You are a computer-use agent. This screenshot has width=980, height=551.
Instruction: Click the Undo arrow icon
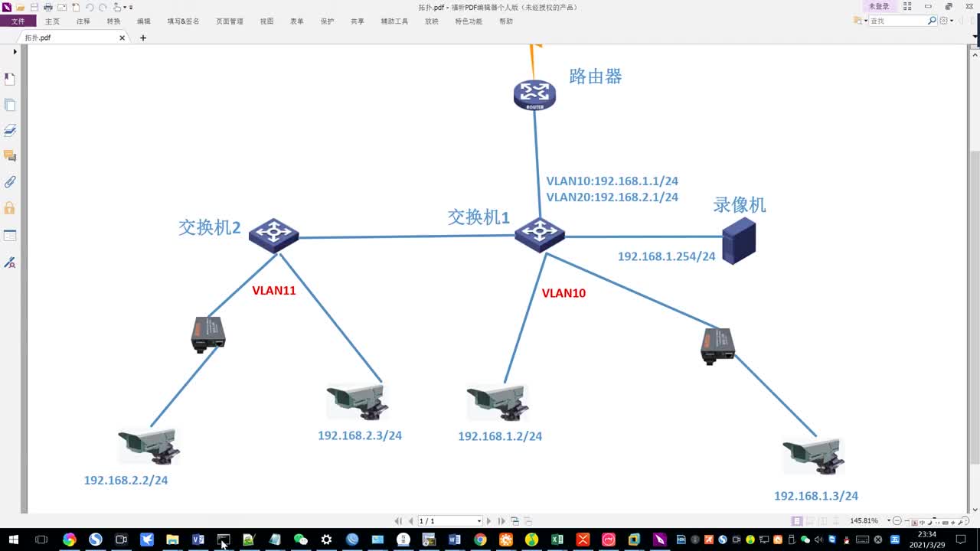90,8
